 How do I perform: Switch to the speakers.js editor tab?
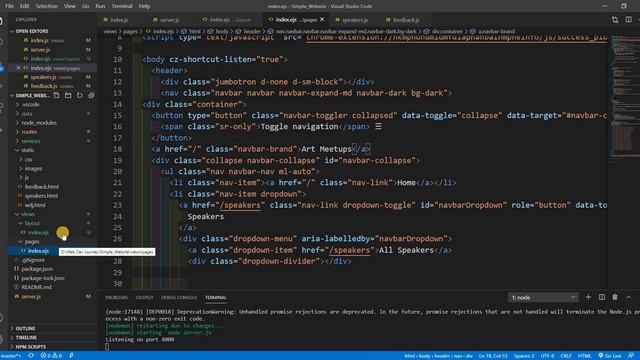point(355,20)
